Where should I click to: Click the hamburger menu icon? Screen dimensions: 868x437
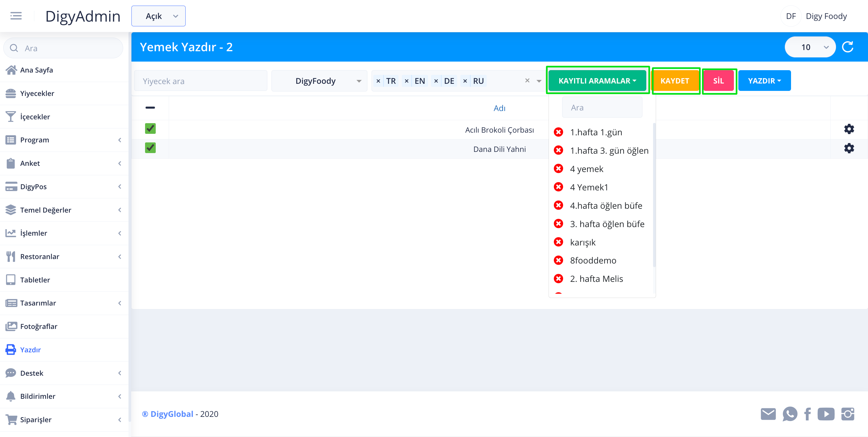tap(16, 16)
